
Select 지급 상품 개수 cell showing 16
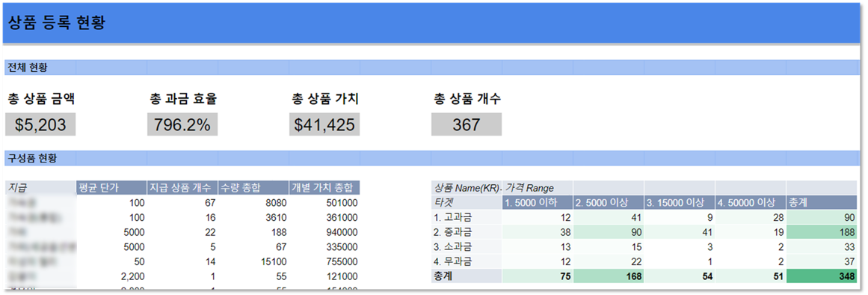click(x=182, y=217)
